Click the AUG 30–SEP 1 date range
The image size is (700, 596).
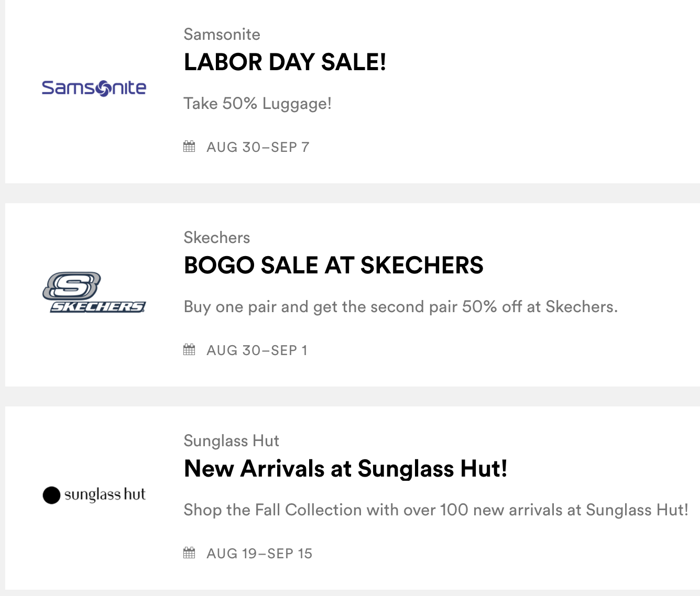point(257,350)
